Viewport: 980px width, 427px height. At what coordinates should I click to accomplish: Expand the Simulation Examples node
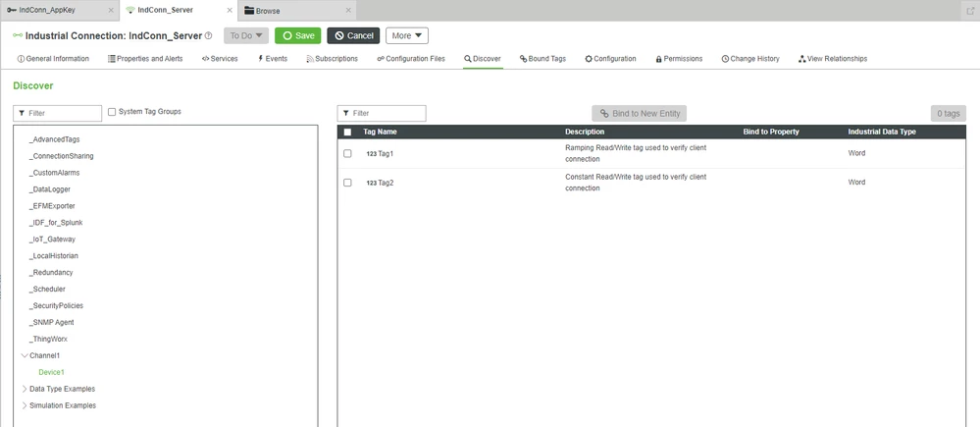pyautogui.click(x=25, y=405)
